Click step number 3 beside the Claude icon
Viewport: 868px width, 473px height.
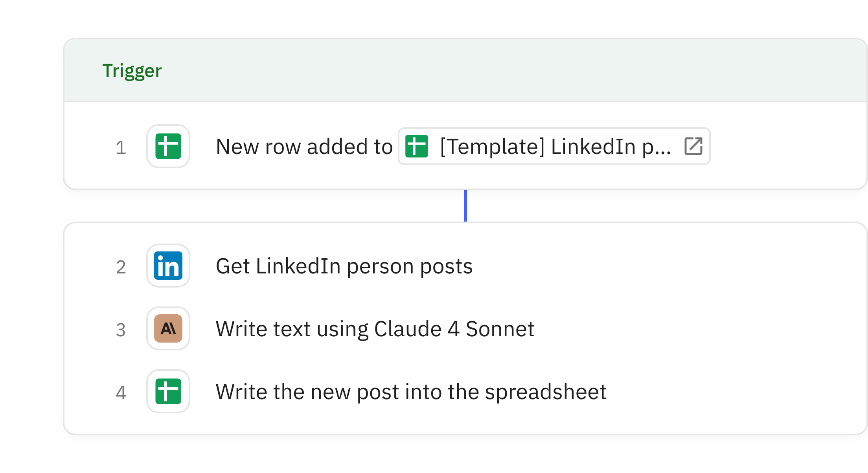coord(121,328)
